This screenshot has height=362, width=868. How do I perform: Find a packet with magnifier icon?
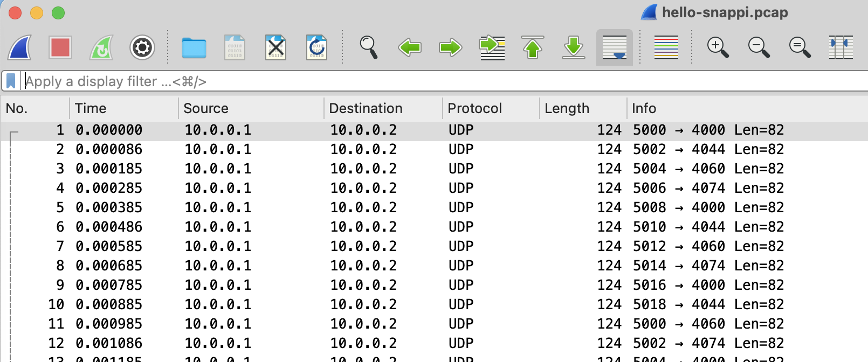(x=369, y=47)
